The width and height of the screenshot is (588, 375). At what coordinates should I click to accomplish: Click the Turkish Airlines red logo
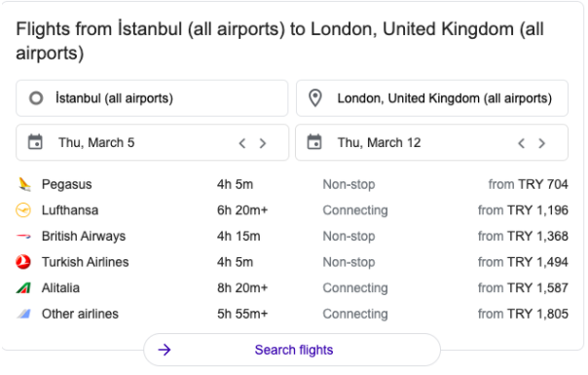coord(23,262)
